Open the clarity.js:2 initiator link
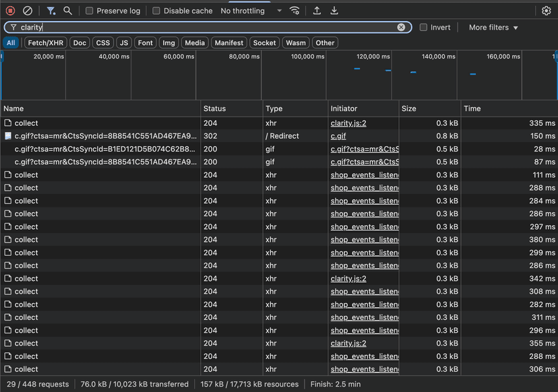Viewport: 558px width, 392px height. (x=348, y=123)
